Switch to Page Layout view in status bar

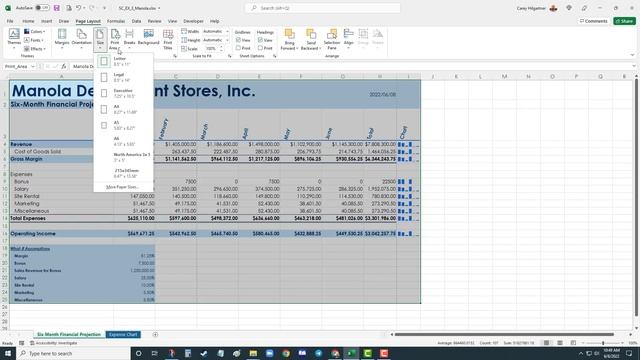(x=560, y=343)
